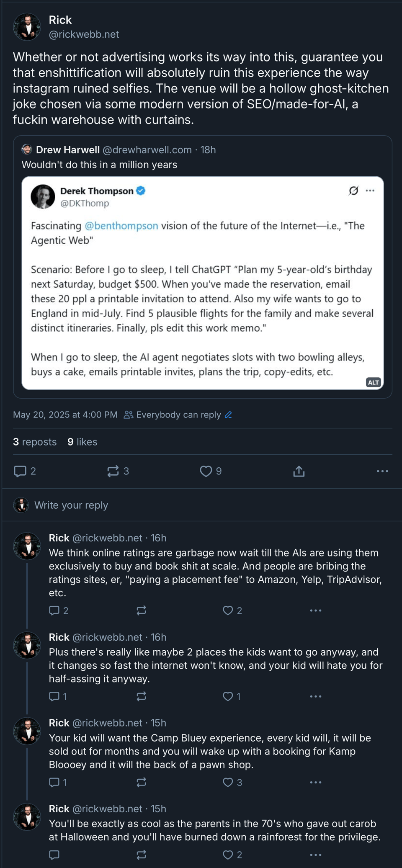
Task: Like the online ratings are garbage reply
Action: (x=228, y=610)
